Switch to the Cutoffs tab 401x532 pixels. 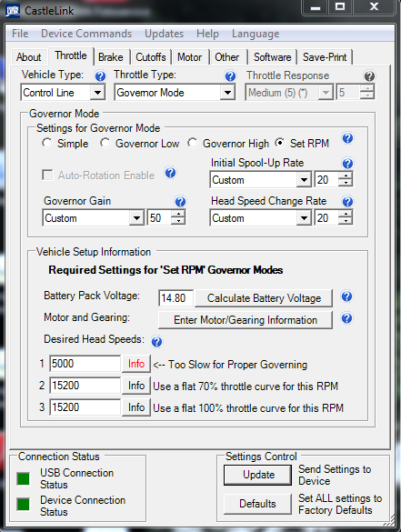[151, 57]
